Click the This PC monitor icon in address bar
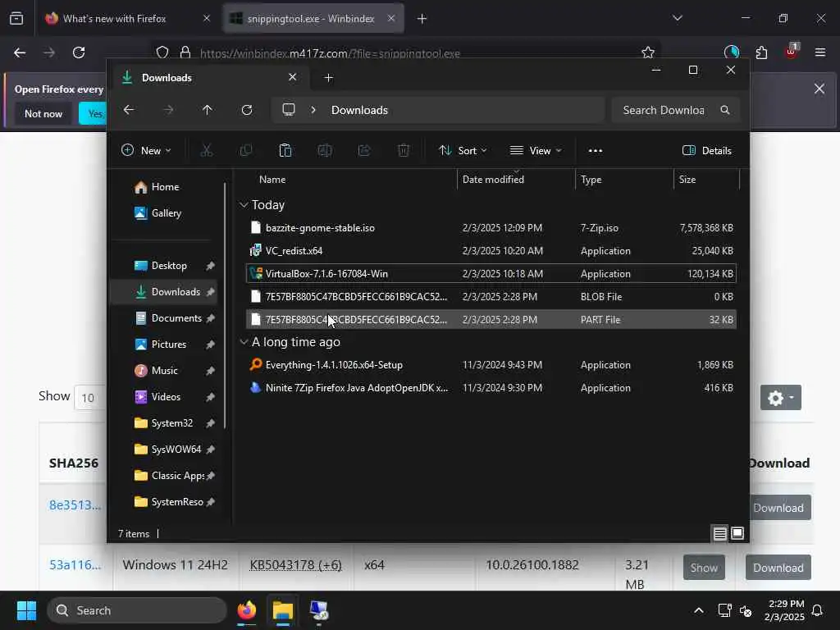 click(x=289, y=110)
